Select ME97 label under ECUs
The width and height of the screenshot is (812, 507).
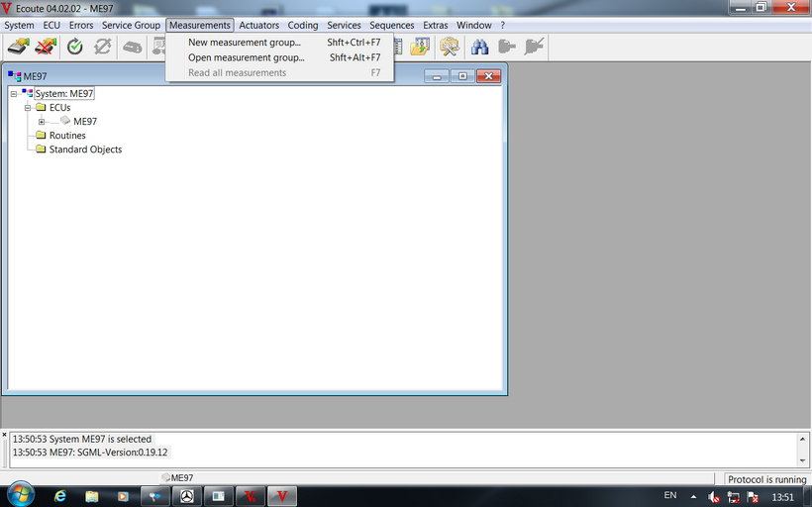85,121
